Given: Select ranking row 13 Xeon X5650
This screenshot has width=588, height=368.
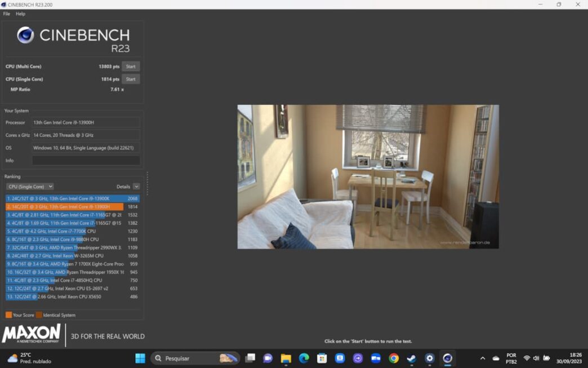Looking at the screenshot, I should pos(73,297).
